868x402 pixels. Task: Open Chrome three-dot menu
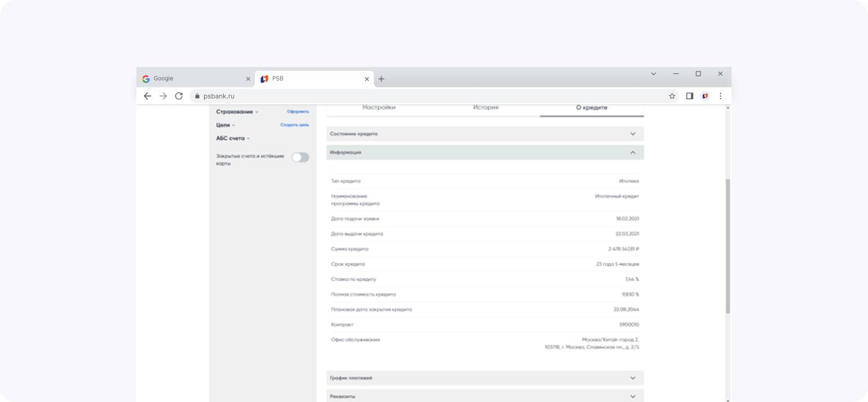720,96
